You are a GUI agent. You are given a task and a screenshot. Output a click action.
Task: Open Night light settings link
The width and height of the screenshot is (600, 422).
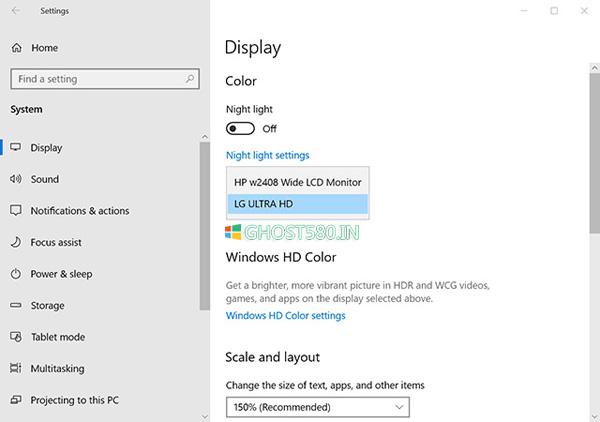267,155
